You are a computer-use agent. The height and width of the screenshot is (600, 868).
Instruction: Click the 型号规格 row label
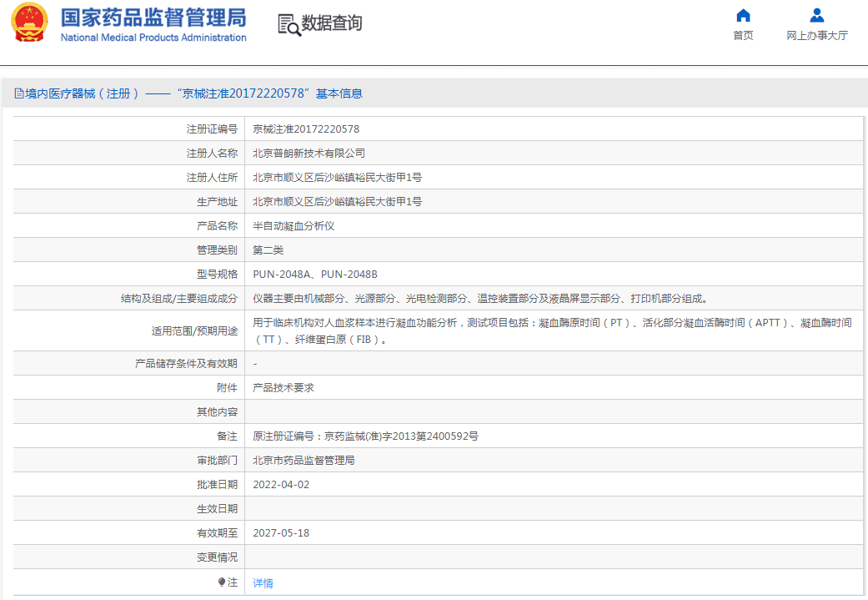(217, 275)
